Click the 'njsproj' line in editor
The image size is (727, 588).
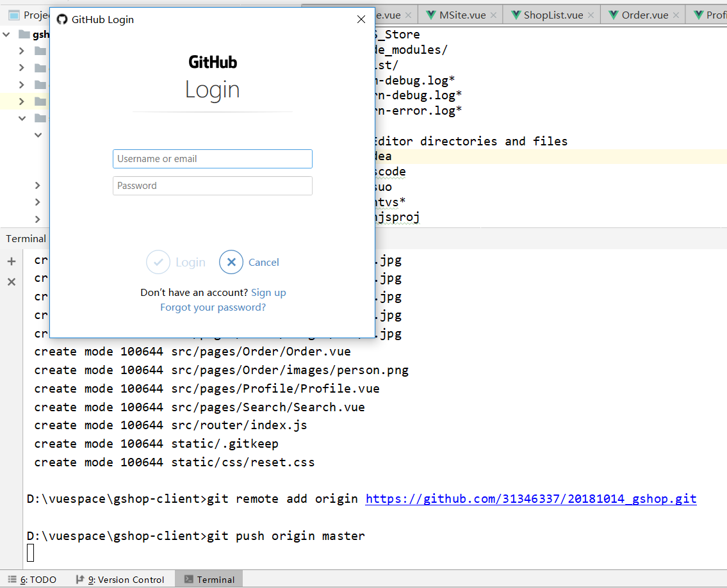(397, 218)
